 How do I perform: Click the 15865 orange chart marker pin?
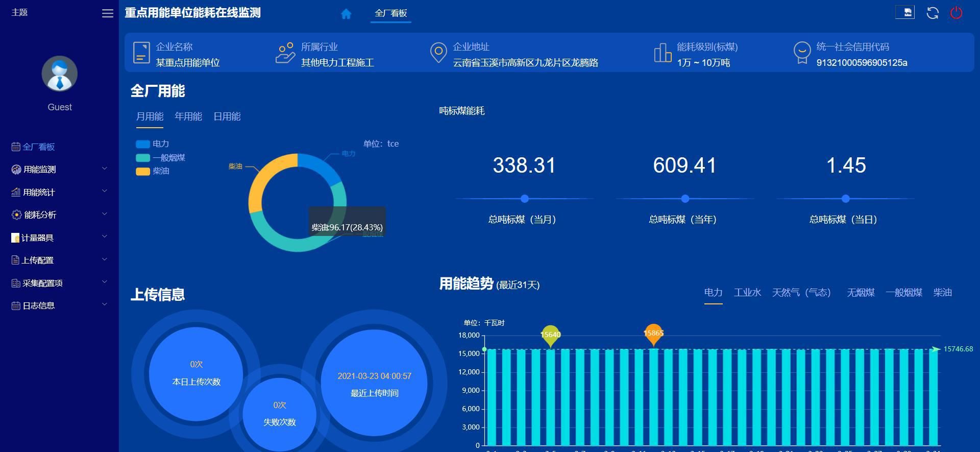coord(653,335)
